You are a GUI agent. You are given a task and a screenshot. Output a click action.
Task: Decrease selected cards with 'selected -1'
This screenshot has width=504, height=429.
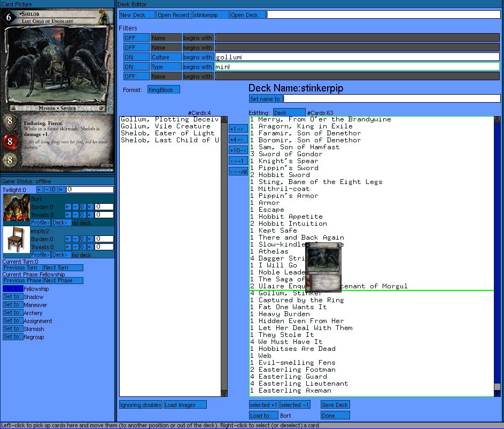pyautogui.click(x=295, y=404)
